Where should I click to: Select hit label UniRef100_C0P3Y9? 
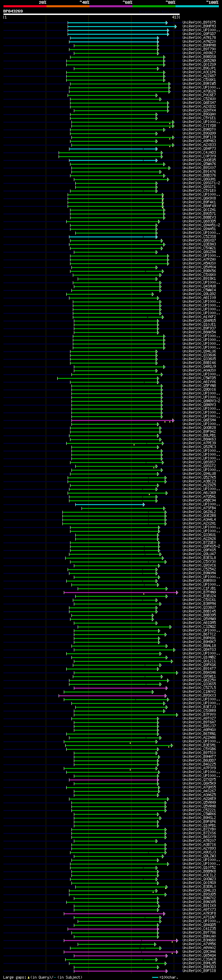pos(199,156)
